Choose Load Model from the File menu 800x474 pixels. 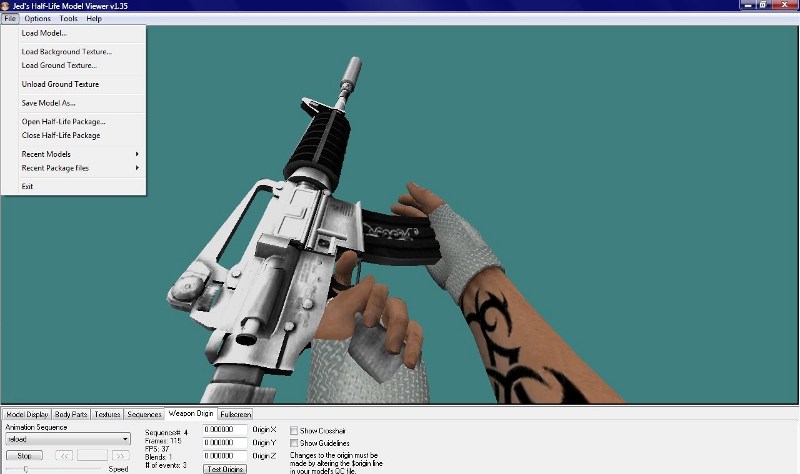[44, 33]
